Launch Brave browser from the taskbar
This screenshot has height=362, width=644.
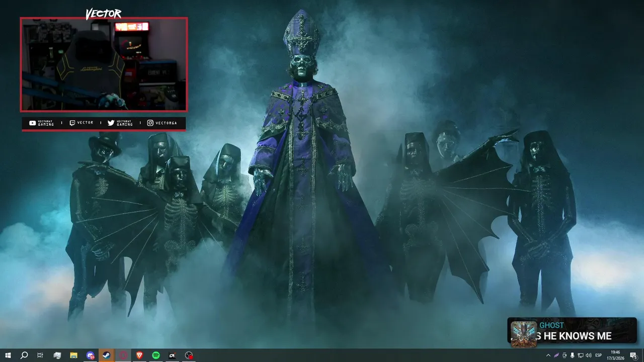(x=139, y=355)
